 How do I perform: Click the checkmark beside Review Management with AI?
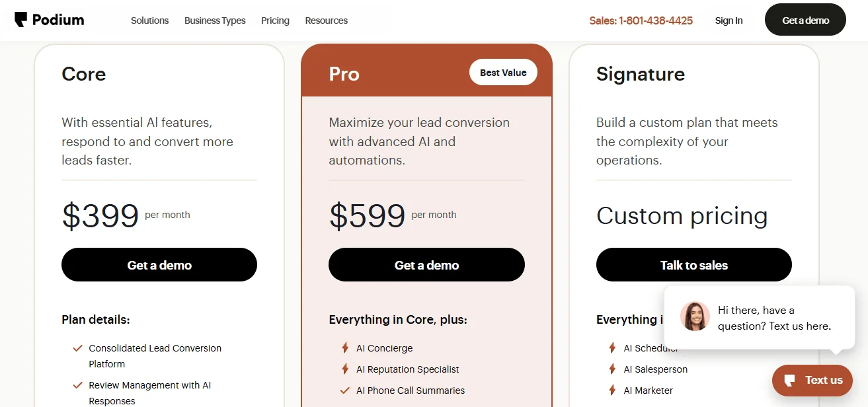[x=77, y=385]
